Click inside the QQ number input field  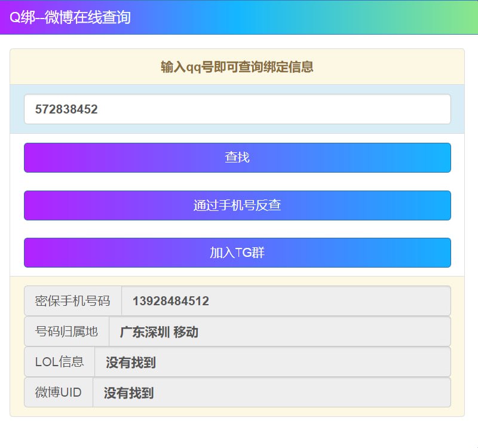(x=237, y=109)
